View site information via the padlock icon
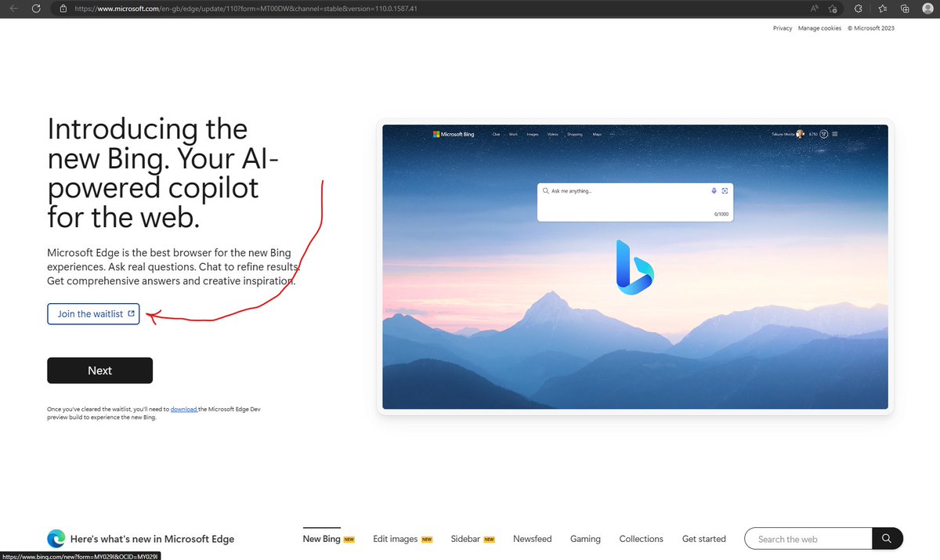This screenshot has width=940, height=560. click(63, 8)
